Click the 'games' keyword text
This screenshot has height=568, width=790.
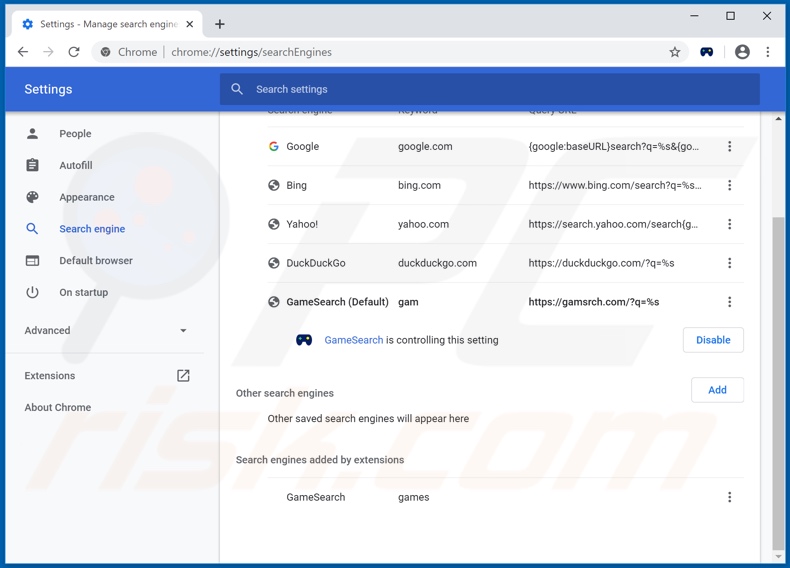tap(414, 497)
